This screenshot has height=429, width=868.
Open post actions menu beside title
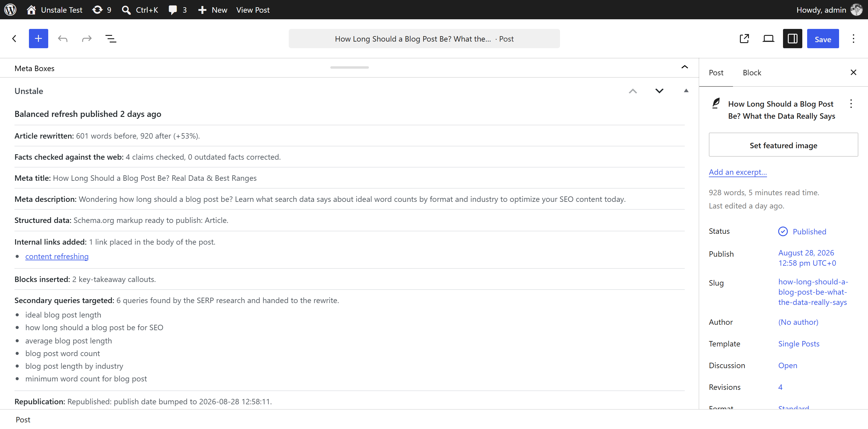point(851,103)
